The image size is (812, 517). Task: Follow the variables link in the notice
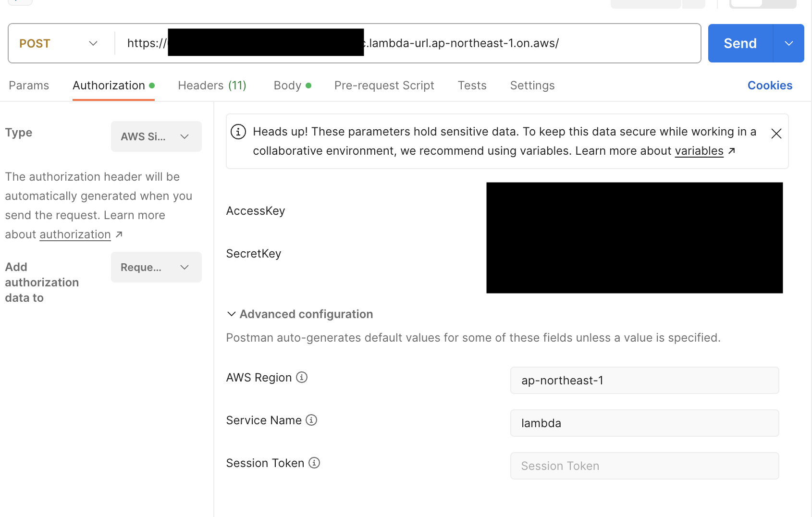[x=699, y=151]
